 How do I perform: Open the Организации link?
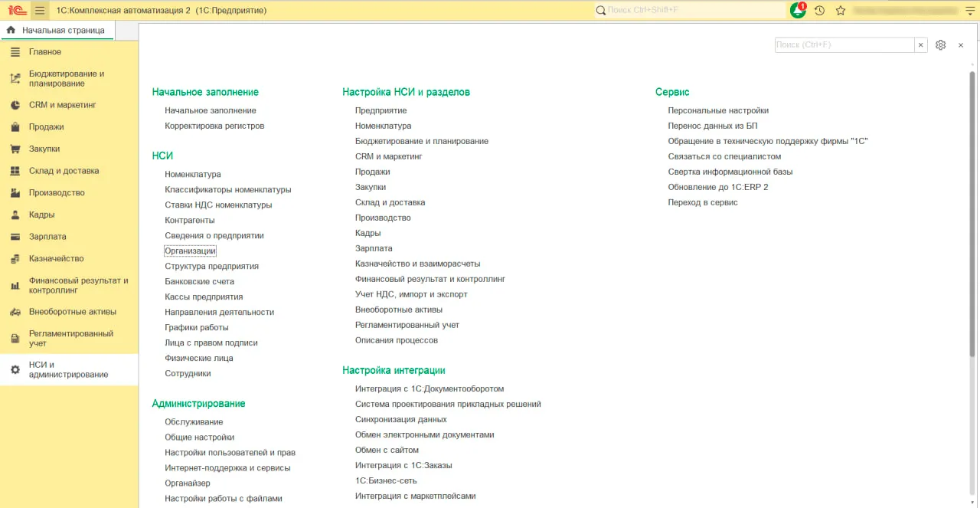[x=190, y=251]
